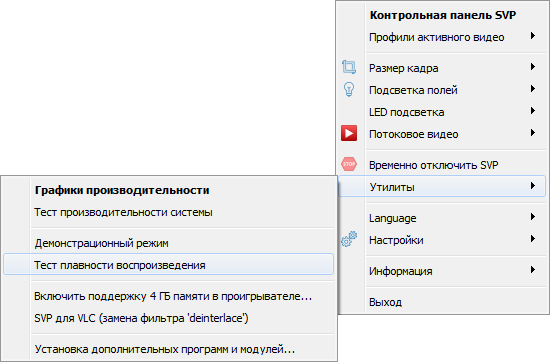Launch Тест плавности воспроизведения
This screenshot has height=362, width=550.
click(168, 265)
